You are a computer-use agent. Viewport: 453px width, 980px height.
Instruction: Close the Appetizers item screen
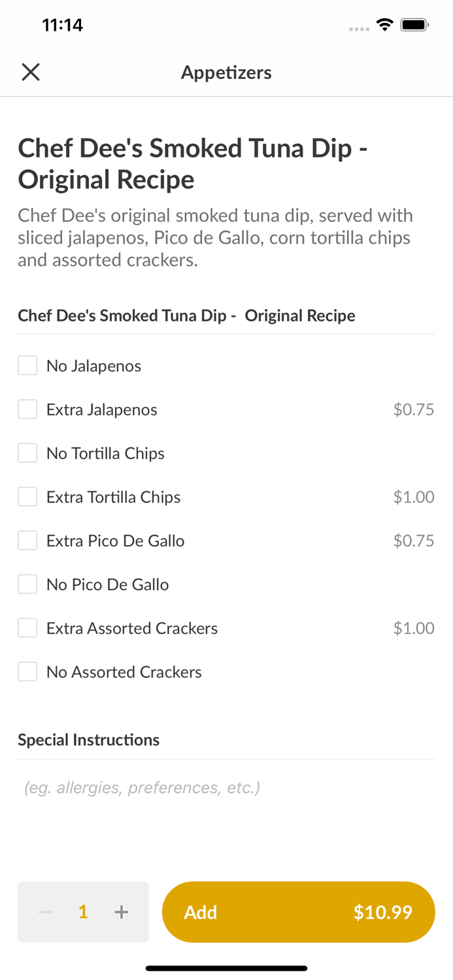(31, 72)
